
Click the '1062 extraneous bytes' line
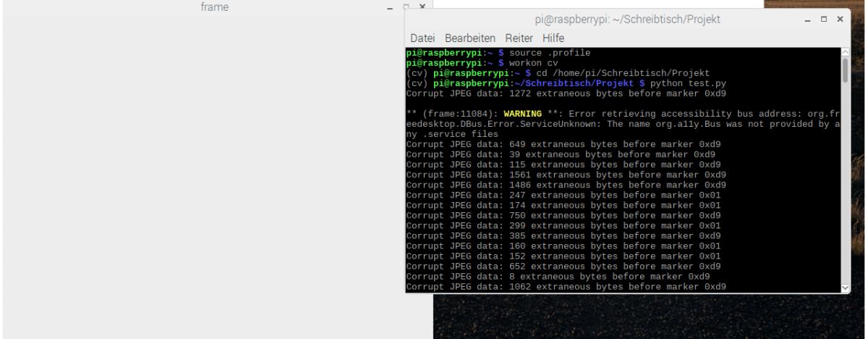click(x=566, y=286)
